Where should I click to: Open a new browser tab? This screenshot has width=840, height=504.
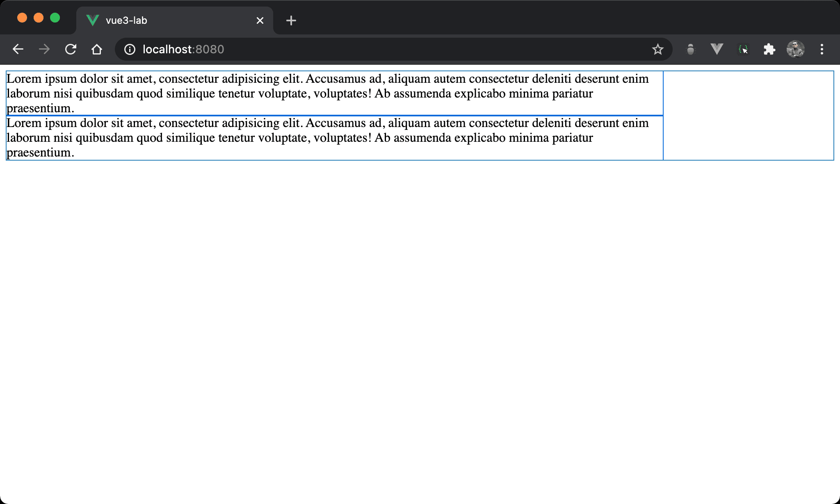pyautogui.click(x=291, y=20)
